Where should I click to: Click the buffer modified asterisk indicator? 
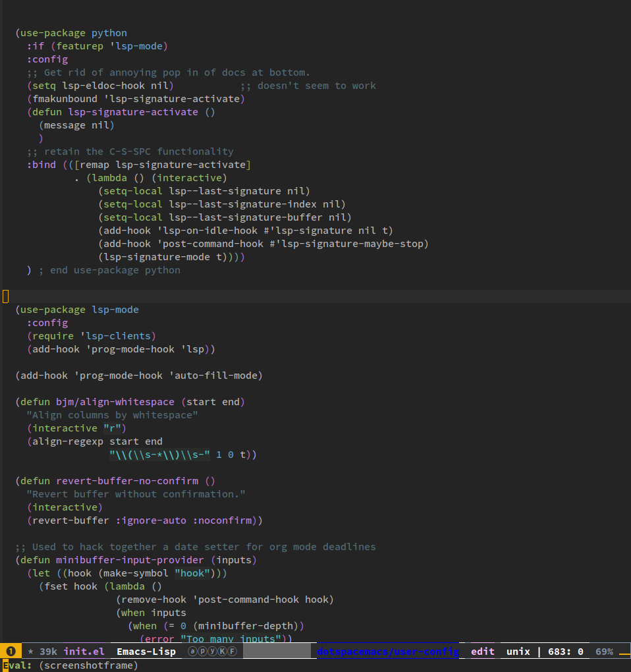click(x=30, y=652)
